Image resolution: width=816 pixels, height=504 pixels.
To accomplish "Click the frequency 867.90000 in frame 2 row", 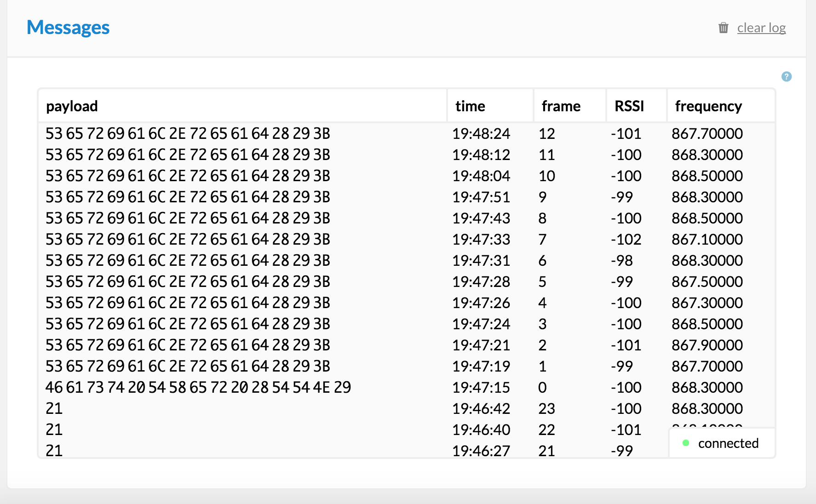I will 707,345.
